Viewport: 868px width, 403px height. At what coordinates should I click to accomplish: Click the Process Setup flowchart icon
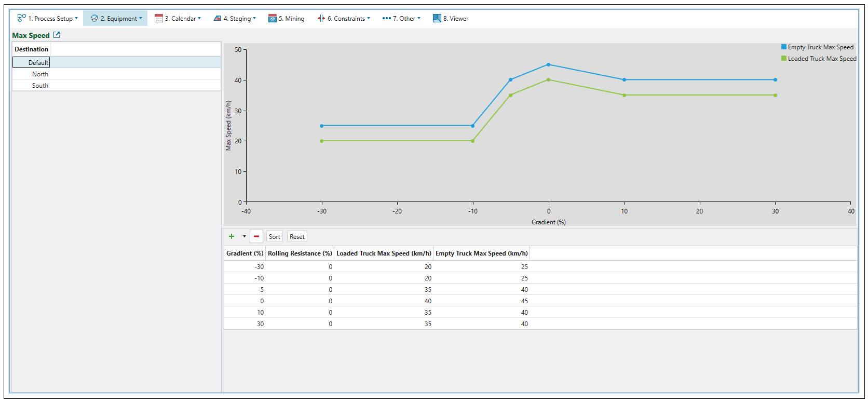click(21, 18)
